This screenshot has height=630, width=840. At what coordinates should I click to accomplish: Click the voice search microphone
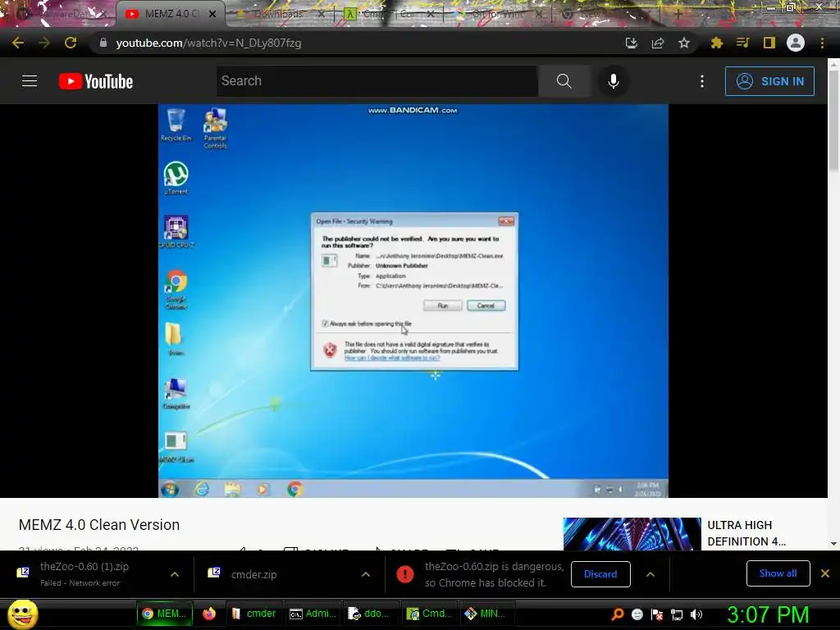tap(614, 81)
